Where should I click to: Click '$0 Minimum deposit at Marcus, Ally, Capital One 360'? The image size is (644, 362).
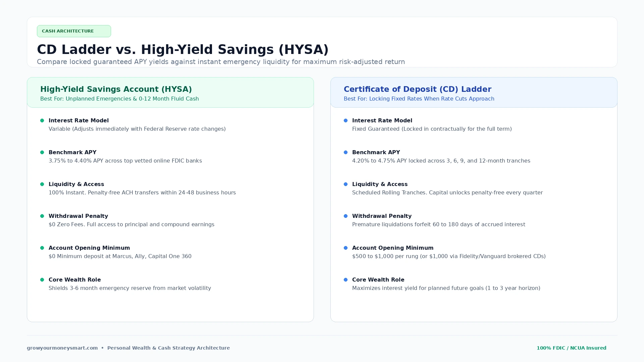120,256
